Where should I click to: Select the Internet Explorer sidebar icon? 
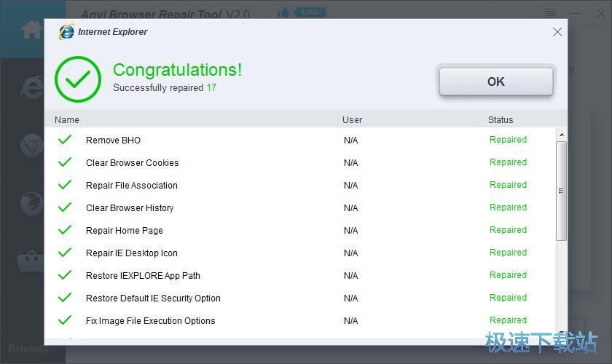32,87
